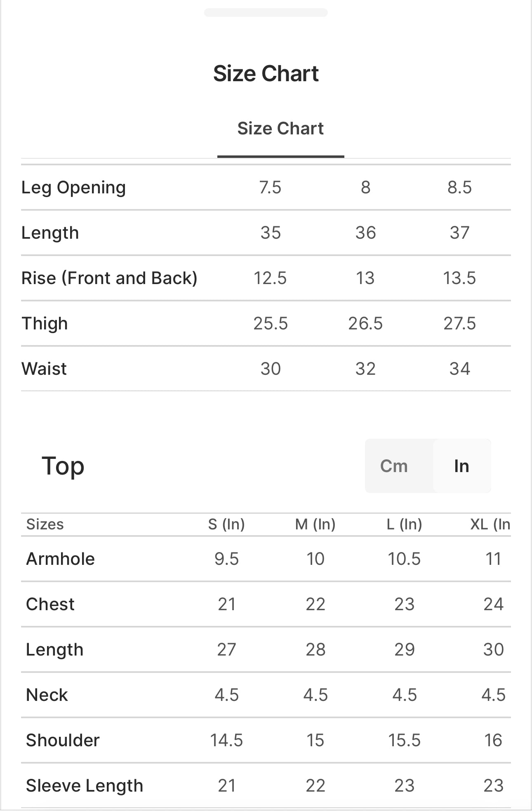Open the underlined Size Chart tab
532x811 pixels.
(x=280, y=129)
